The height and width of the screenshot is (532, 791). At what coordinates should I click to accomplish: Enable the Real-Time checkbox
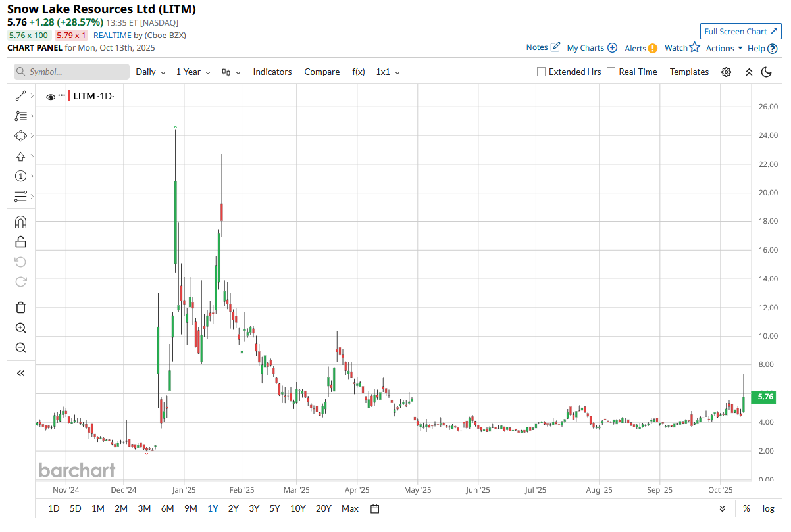click(x=611, y=72)
